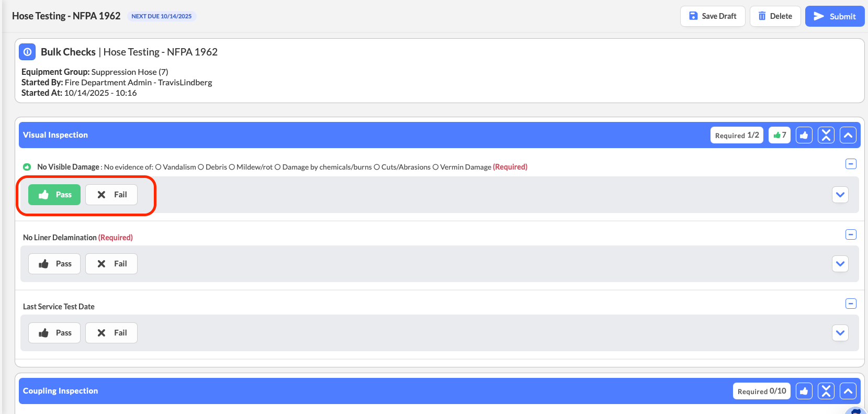Delete this hose testing check
The height and width of the screenshot is (414, 868).
tap(775, 16)
